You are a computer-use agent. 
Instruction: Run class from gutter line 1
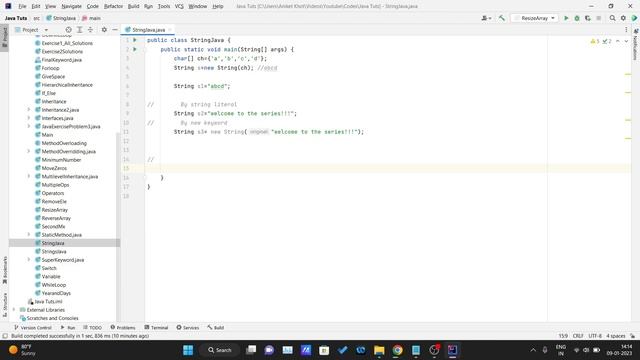click(135, 40)
